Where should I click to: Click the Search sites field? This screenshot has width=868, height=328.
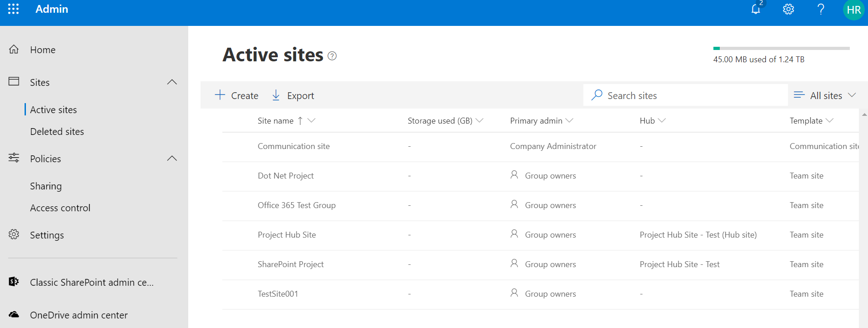685,95
